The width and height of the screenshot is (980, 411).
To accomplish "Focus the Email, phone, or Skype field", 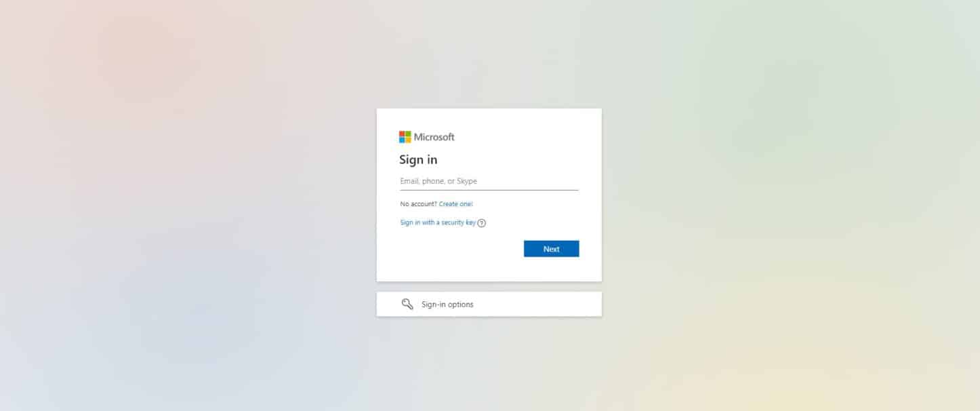I will click(489, 181).
